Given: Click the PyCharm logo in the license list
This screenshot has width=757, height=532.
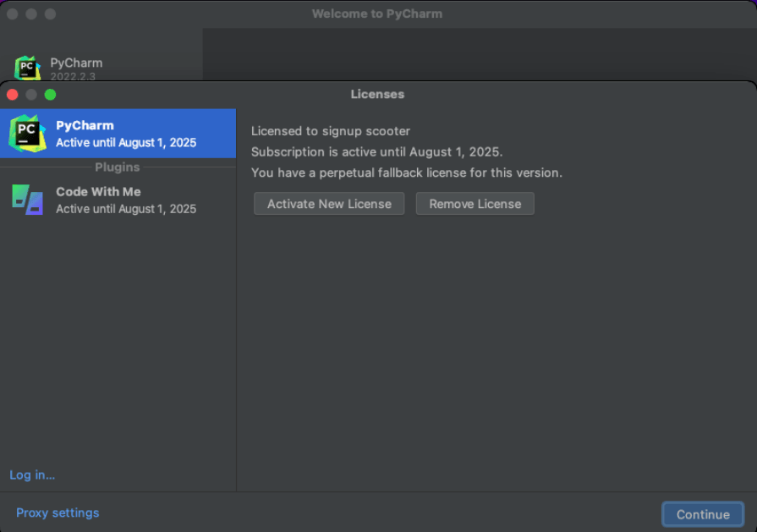Looking at the screenshot, I should (x=27, y=134).
